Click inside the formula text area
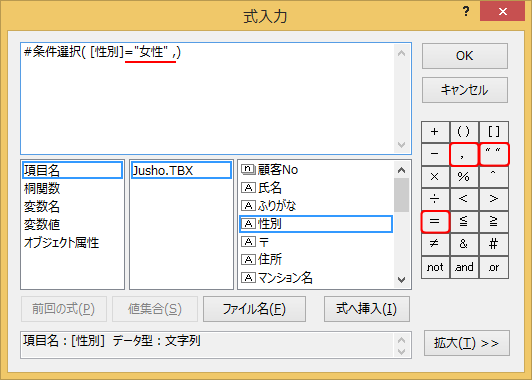Screen dimensions: 532x380 click(208, 98)
